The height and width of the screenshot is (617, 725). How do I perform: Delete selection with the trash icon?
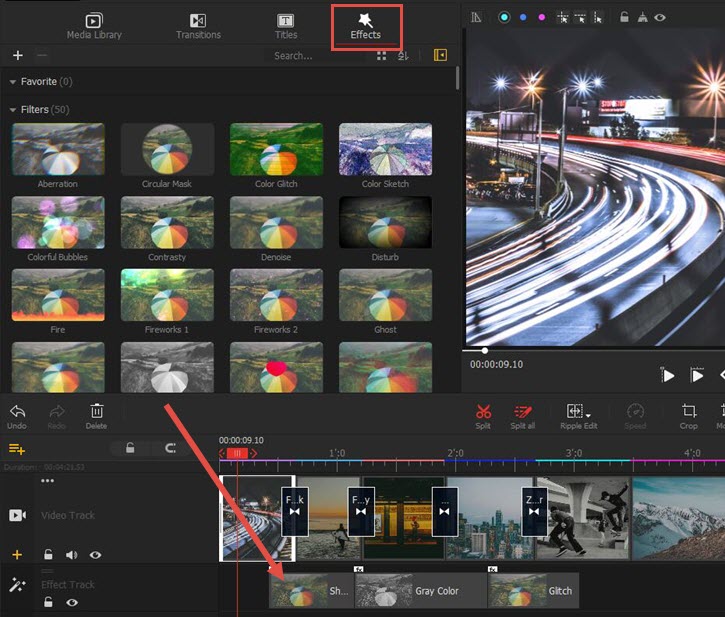(x=97, y=411)
